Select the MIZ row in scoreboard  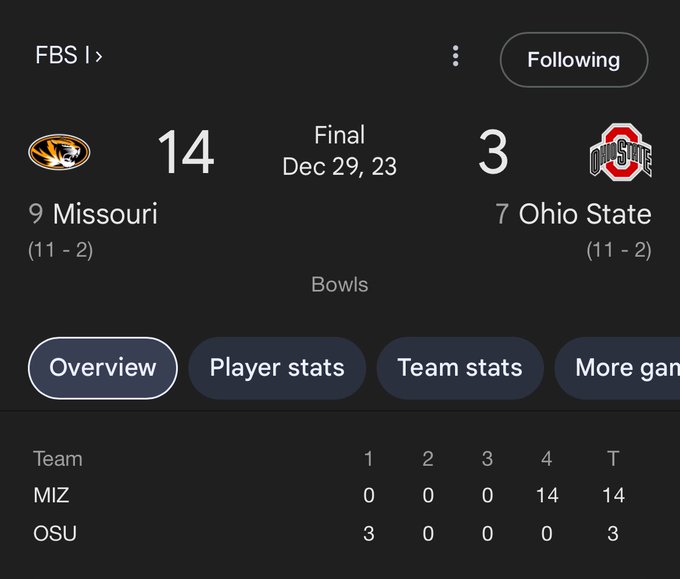pos(330,495)
